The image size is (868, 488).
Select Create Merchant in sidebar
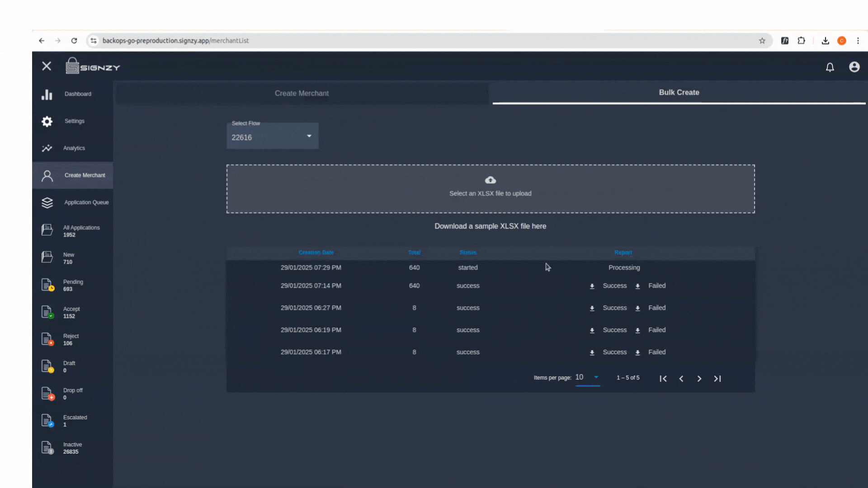[x=72, y=175]
